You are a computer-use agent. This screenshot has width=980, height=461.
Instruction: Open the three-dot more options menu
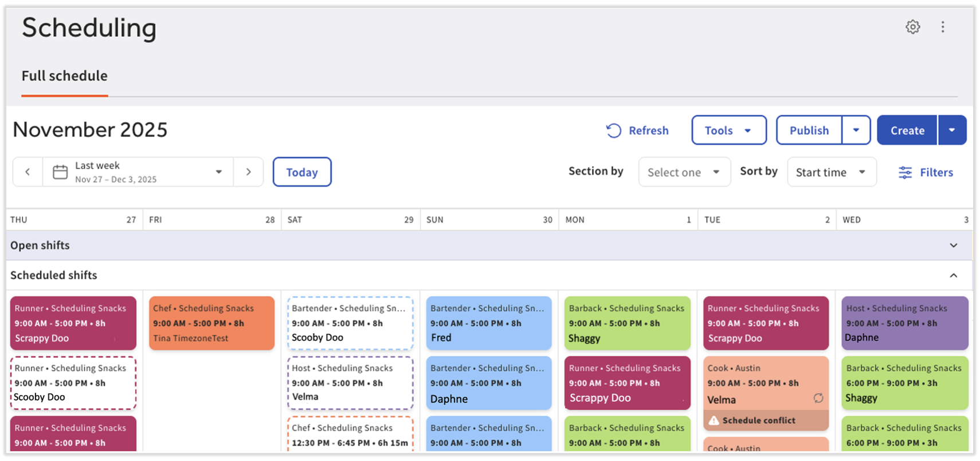(x=943, y=27)
